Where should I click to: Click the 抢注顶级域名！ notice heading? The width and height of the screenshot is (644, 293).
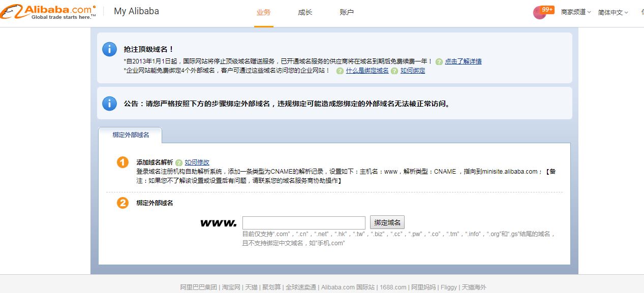pos(149,49)
